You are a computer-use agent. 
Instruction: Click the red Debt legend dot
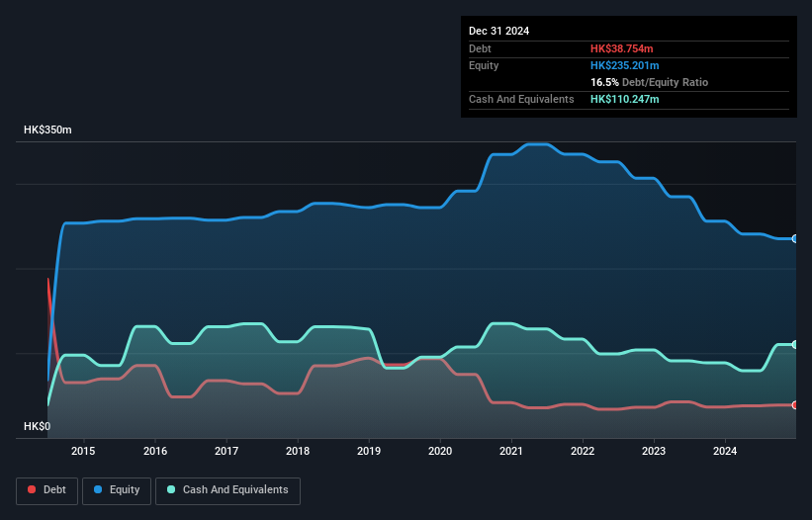click(x=32, y=489)
